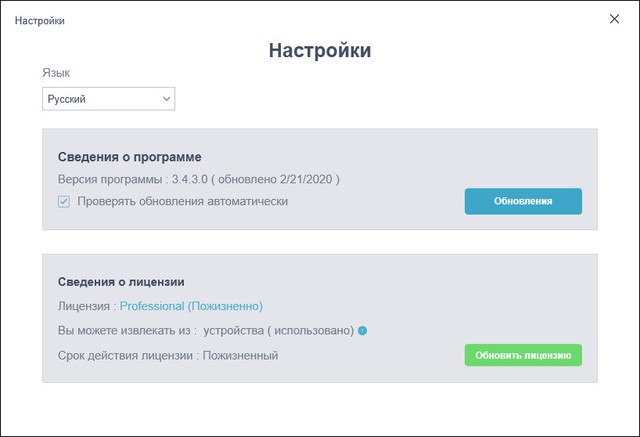Expand the language combo box arrow
The image size is (640, 437).
[166, 99]
